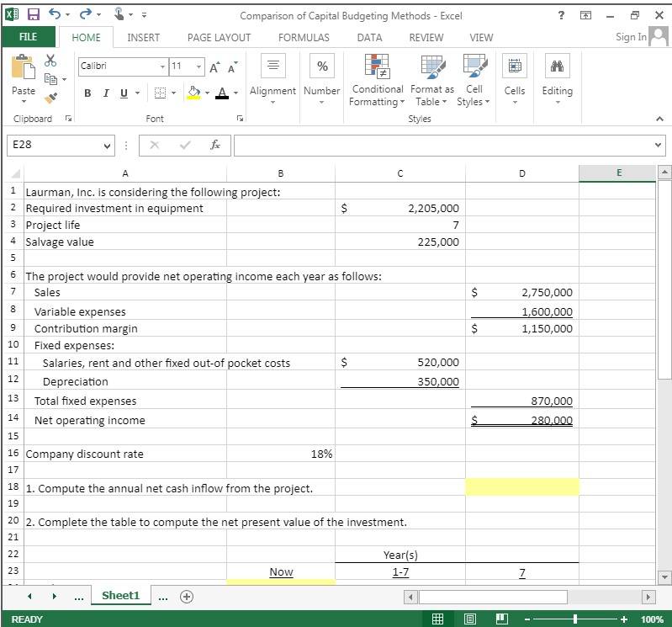Open the Name Box dropdown arrow

point(107,146)
